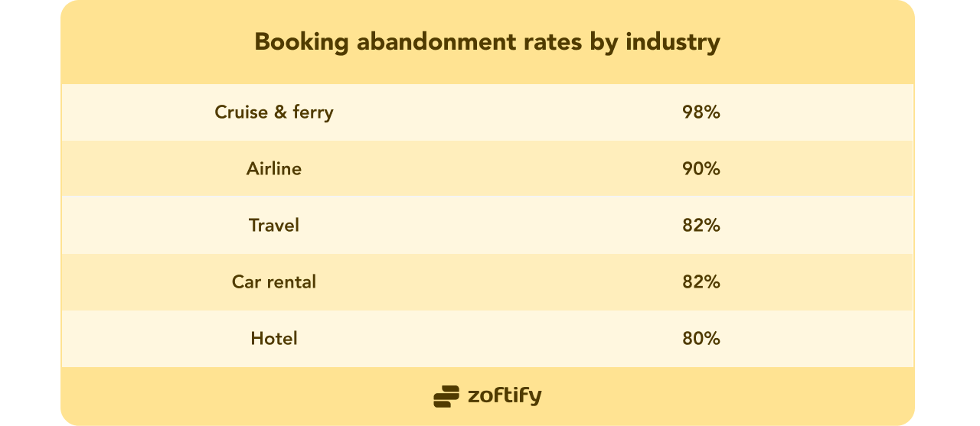
Task: Click the 82% rate for Car rental
Action: point(701,281)
